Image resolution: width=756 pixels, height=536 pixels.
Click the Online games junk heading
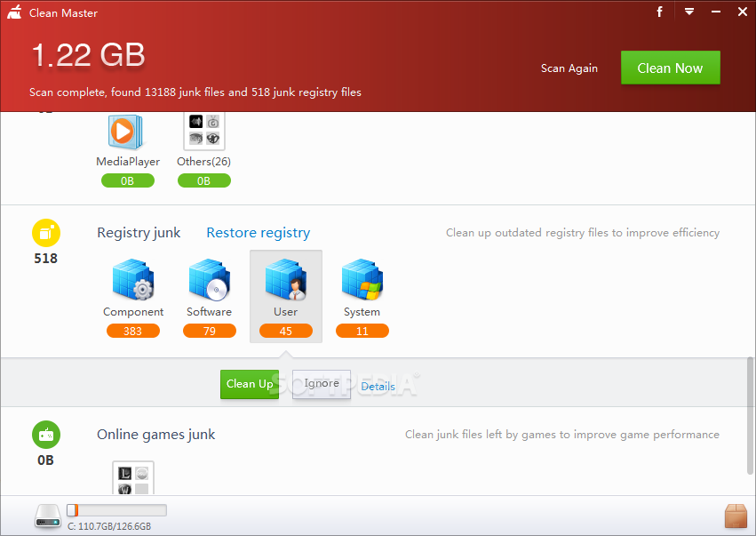(155, 434)
